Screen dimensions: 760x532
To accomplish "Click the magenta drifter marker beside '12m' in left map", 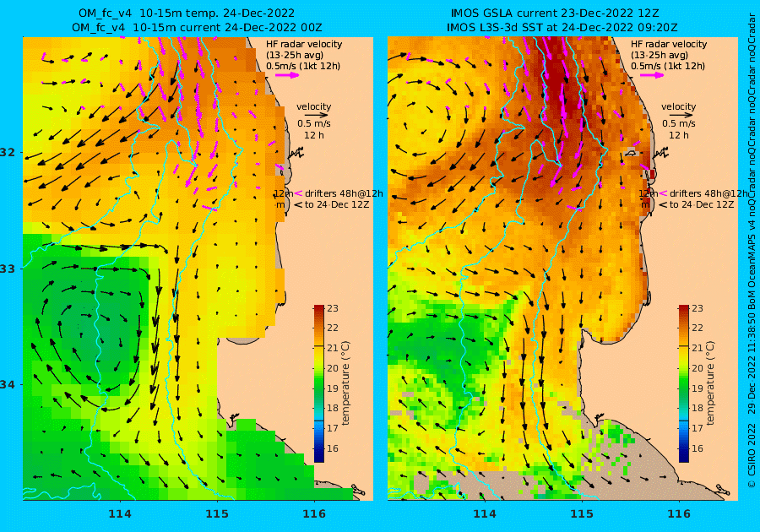I will click(x=299, y=193).
